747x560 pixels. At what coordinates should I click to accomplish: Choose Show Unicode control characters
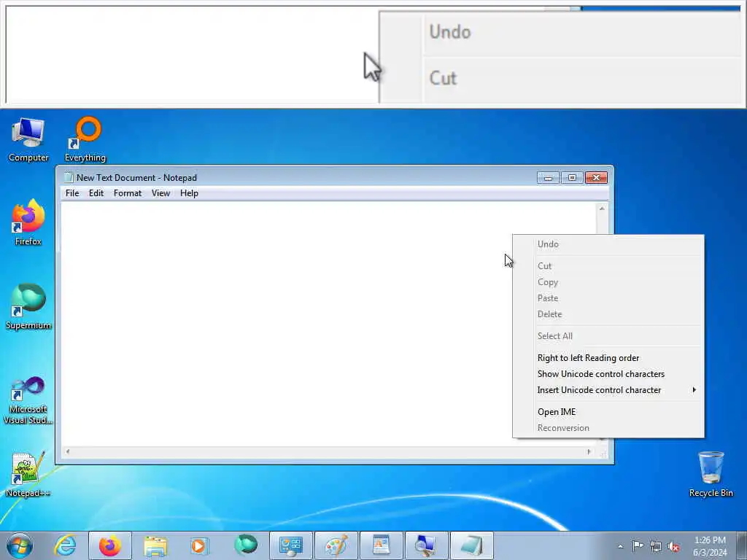point(608,374)
